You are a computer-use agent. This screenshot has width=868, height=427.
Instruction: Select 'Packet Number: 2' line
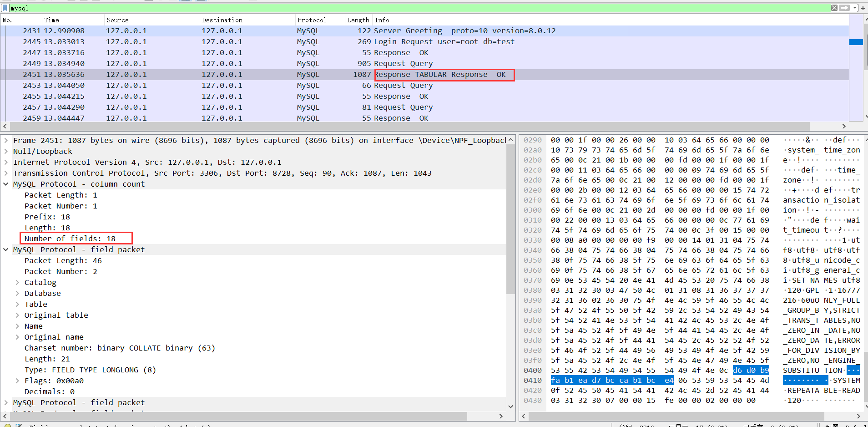(61, 271)
